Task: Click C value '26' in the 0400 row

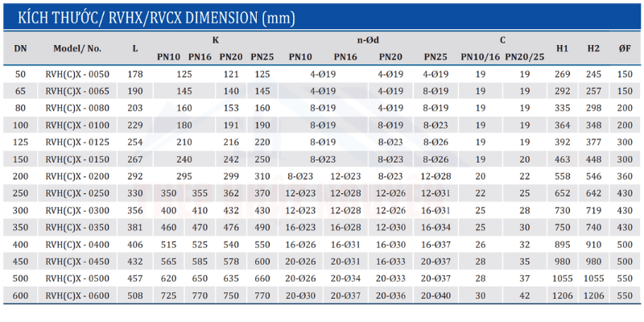Action: 480,245
